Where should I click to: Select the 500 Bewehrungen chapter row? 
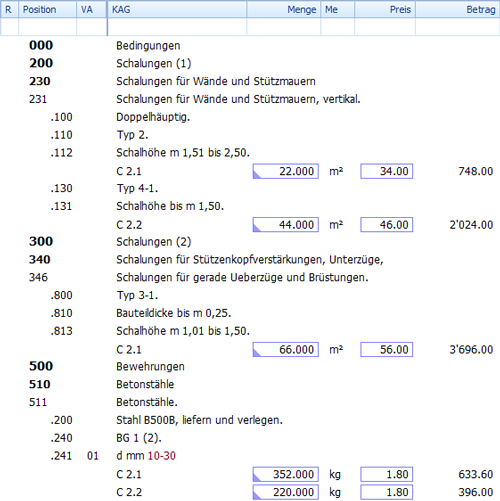pos(250,366)
